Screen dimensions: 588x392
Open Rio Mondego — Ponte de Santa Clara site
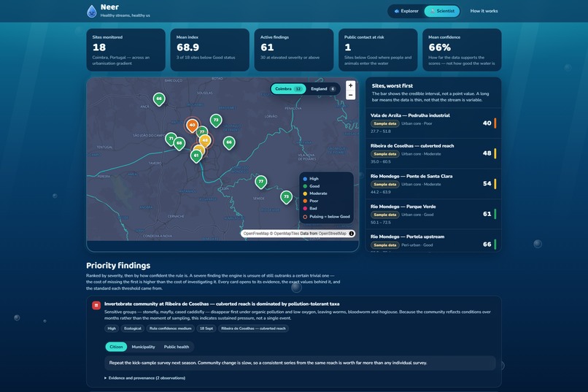click(x=433, y=184)
